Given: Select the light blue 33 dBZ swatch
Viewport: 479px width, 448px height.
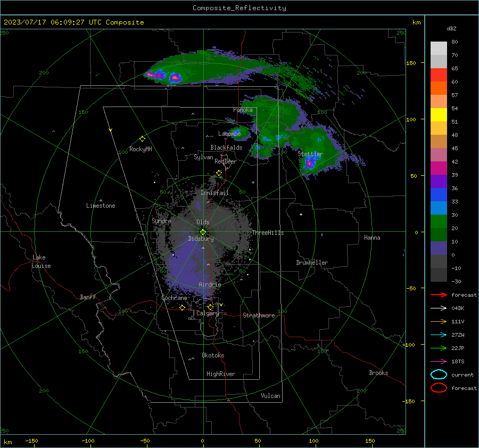Looking at the screenshot, I should coord(439,208).
